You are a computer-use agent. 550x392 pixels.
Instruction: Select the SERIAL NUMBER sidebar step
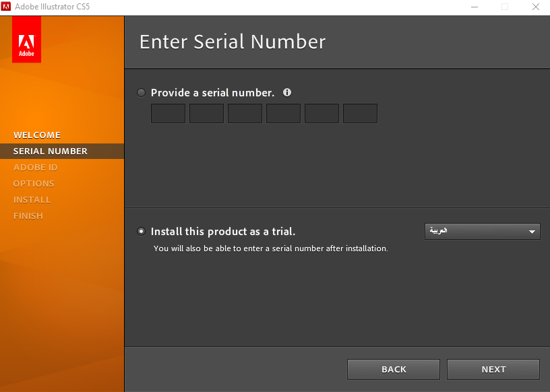(x=51, y=151)
